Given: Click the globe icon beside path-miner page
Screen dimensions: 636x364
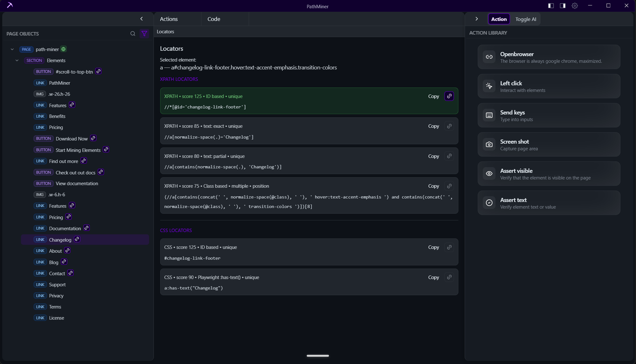Looking at the screenshot, I should [x=63, y=49].
